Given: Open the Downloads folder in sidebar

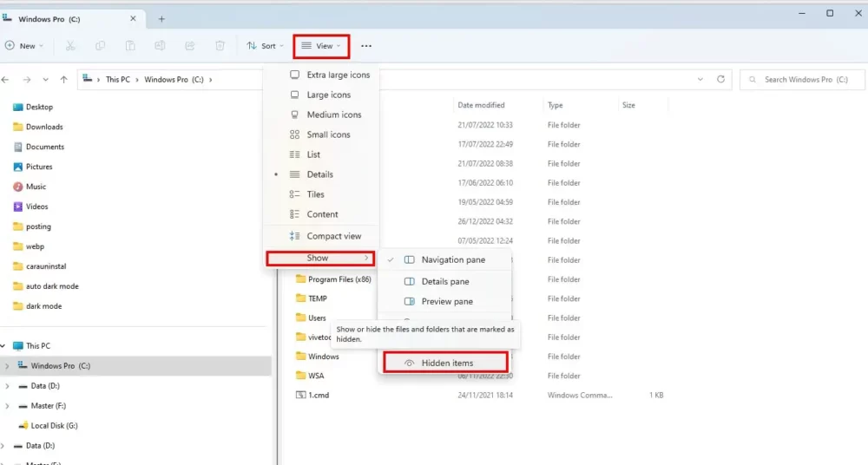Looking at the screenshot, I should click(x=43, y=127).
